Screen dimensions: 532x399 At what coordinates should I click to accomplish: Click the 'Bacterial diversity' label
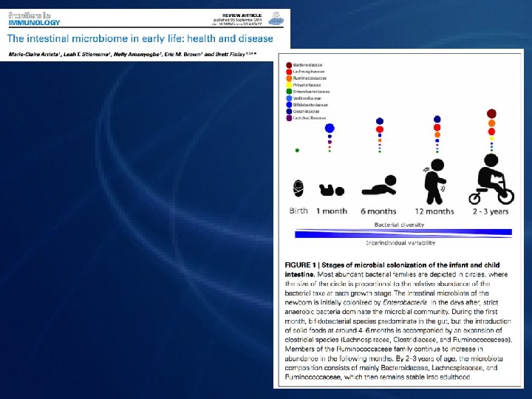[x=399, y=225]
